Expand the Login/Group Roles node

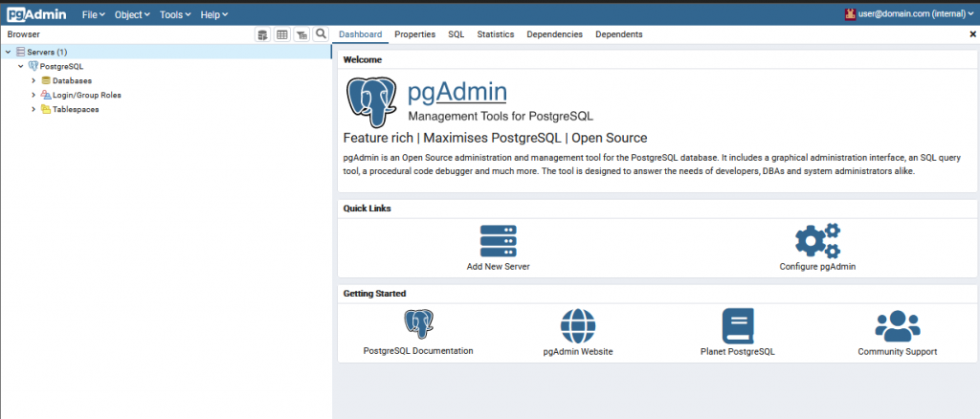(x=33, y=95)
